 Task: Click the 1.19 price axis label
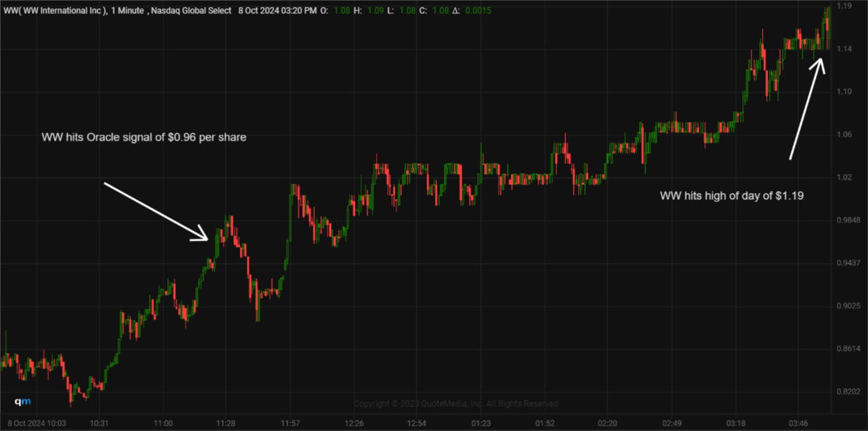(x=844, y=6)
